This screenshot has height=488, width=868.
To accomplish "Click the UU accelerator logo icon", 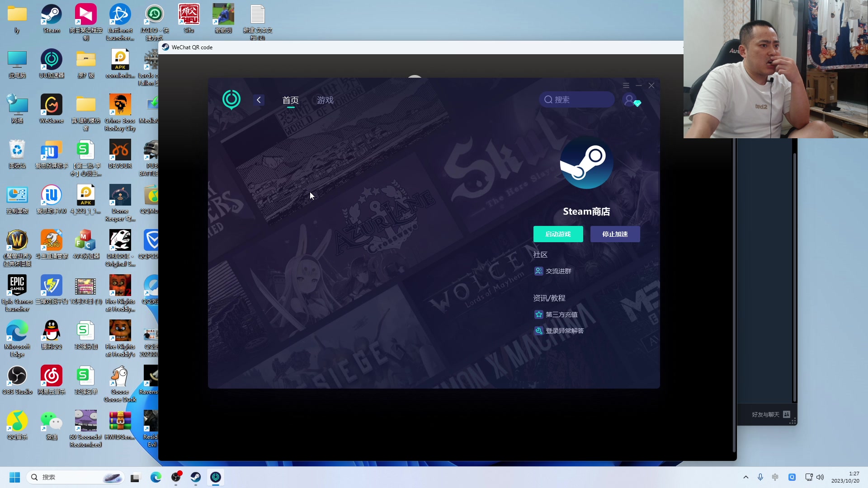I will [x=231, y=99].
